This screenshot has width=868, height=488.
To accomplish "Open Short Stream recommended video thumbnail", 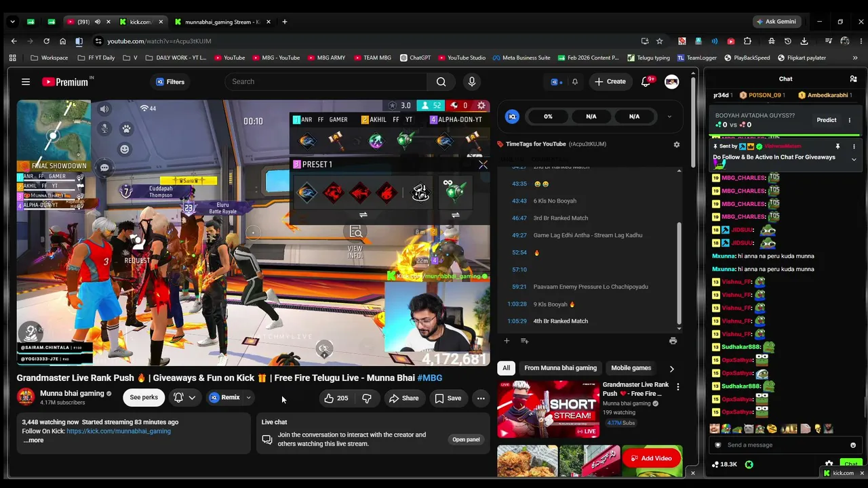I will click(x=549, y=409).
